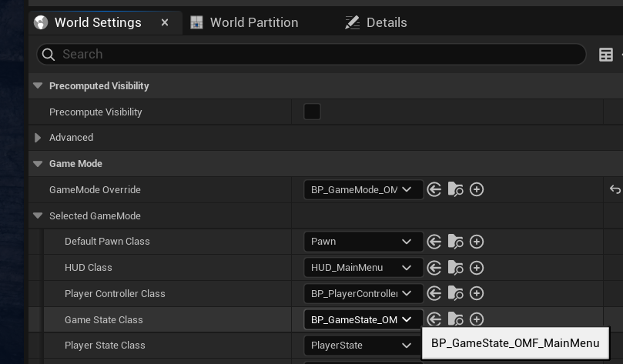This screenshot has height=364, width=623.
Task: Create new Game State Class with plus icon
Action: (477, 319)
